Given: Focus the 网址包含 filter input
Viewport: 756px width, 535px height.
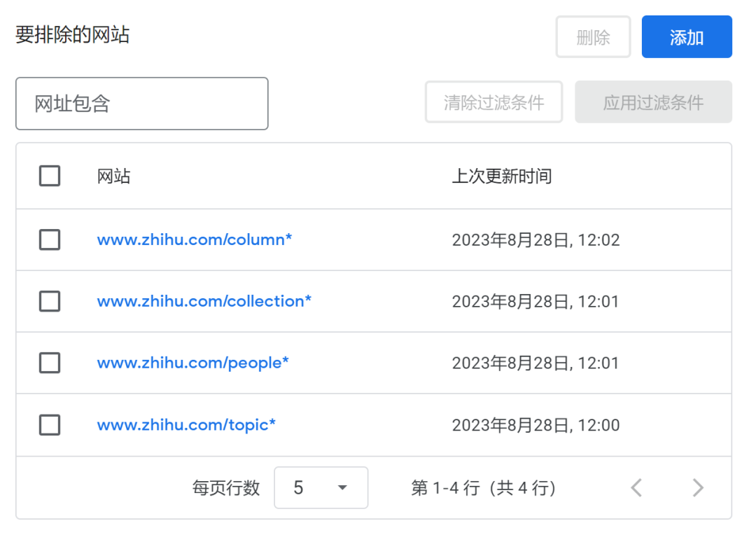Looking at the screenshot, I should tap(141, 103).
